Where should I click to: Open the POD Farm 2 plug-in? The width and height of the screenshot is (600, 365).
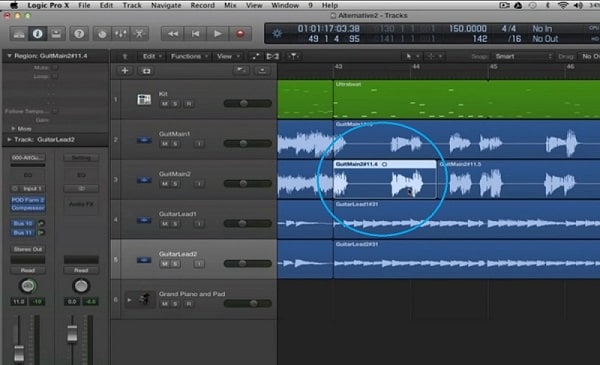pyautogui.click(x=28, y=200)
